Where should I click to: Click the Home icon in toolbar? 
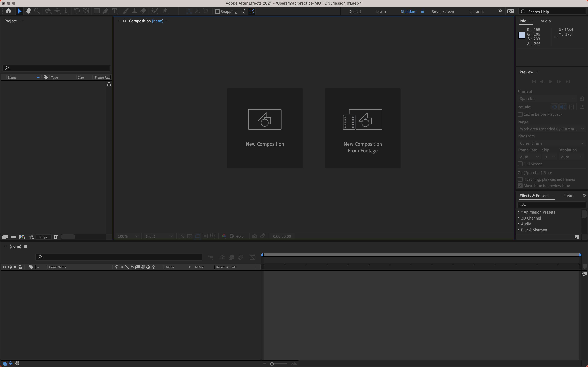8,11
